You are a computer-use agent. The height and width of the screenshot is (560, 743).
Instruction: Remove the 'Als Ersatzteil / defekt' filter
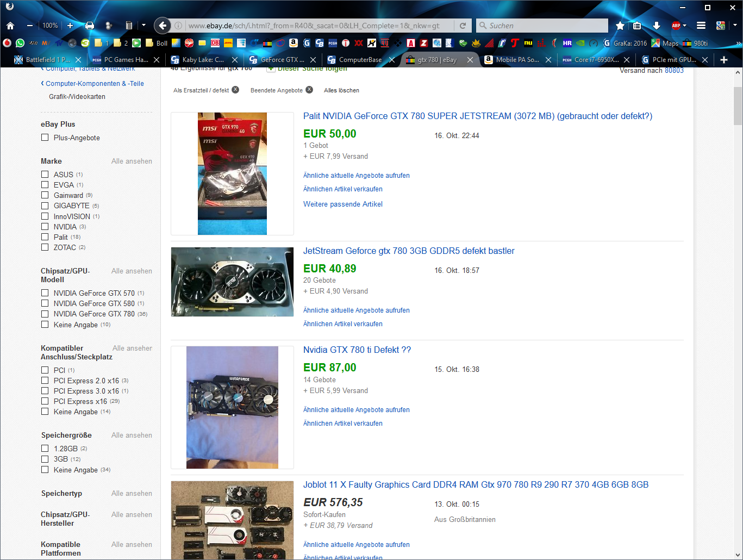point(235,90)
